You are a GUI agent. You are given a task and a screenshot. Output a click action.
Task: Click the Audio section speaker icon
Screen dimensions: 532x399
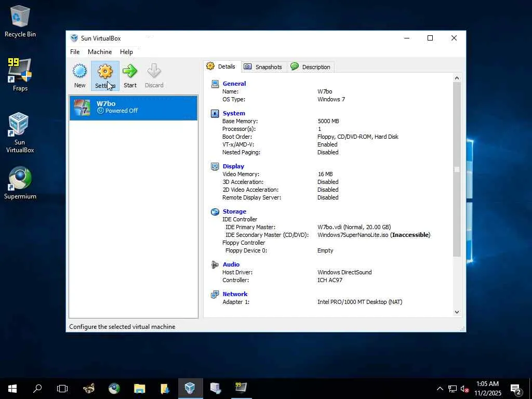[215, 264]
